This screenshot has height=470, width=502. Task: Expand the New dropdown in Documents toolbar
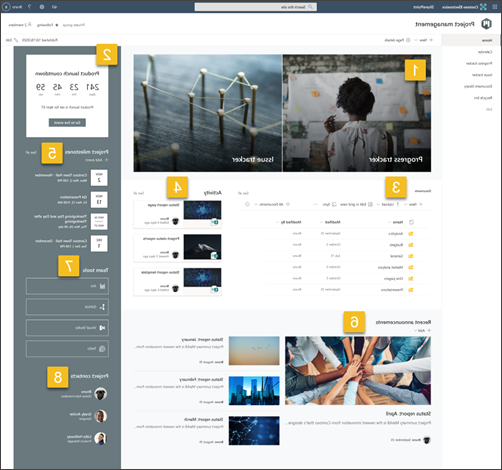405,204
